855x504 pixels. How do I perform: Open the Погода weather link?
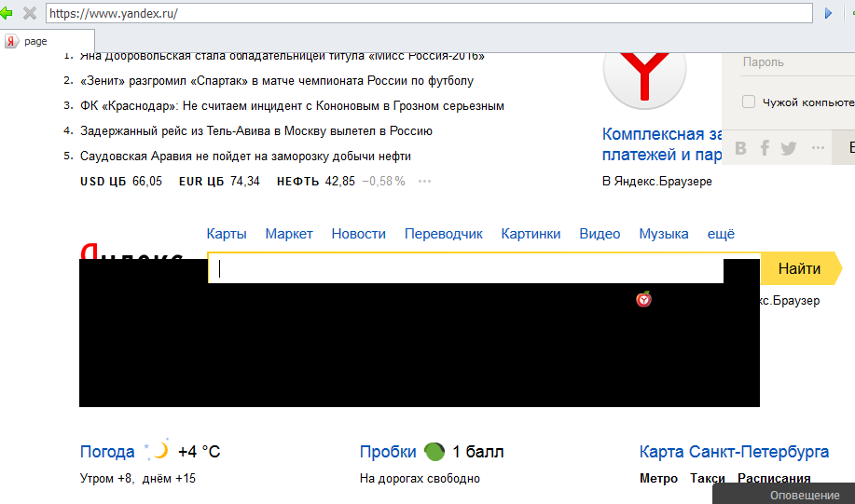tap(107, 452)
